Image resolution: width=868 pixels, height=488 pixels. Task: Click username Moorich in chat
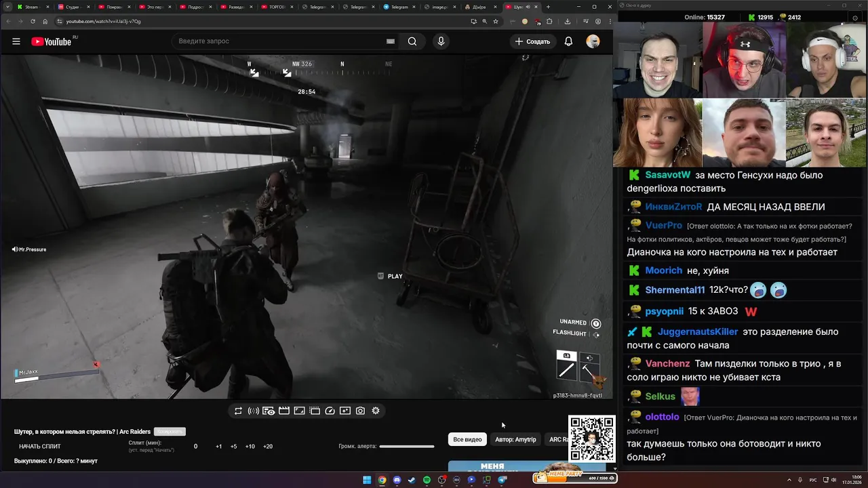point(664,270)
